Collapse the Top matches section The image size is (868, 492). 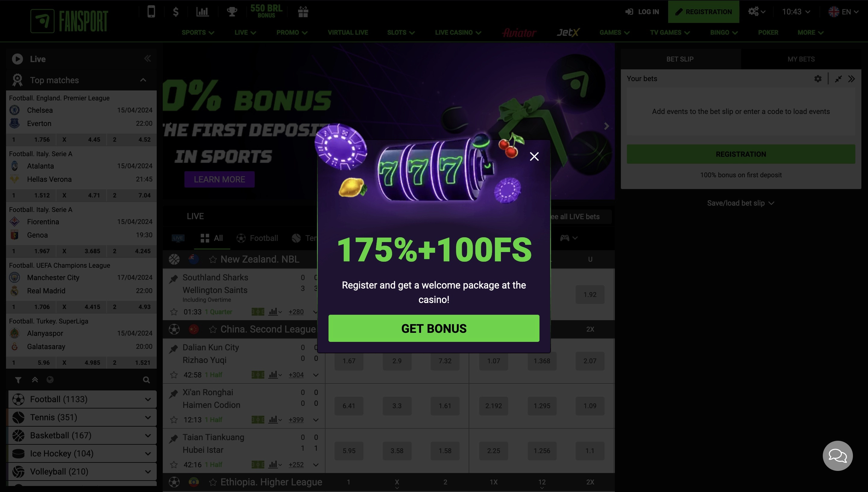click(x=143, y=80)
